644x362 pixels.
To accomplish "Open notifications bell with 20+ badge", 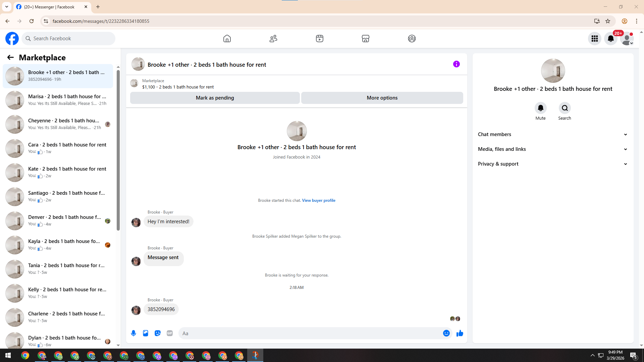I will pos(611,39).
